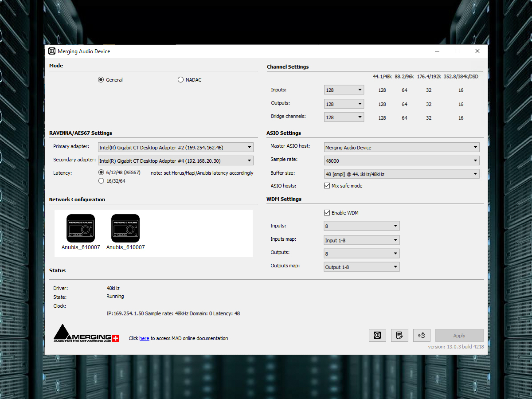Open the MAD online documentation link
Image resolution: width=532 pixels, height=399 pixels.
144,338
